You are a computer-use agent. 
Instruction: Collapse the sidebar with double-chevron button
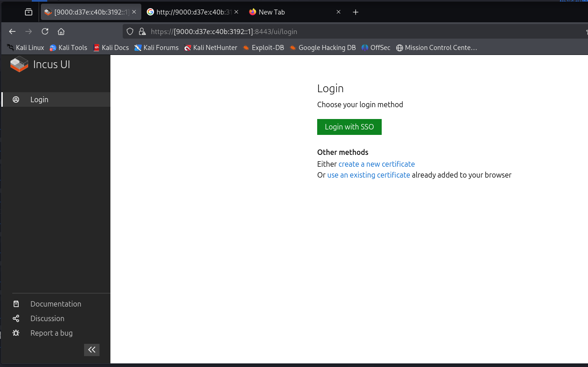tap(92, 349)
